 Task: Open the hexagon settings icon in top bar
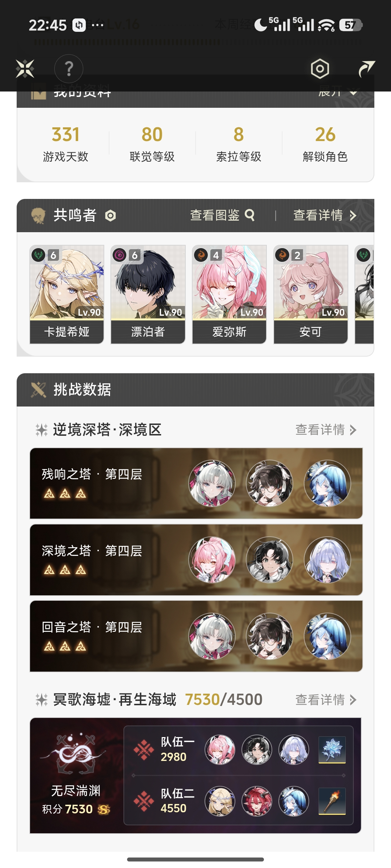point(320,69)
